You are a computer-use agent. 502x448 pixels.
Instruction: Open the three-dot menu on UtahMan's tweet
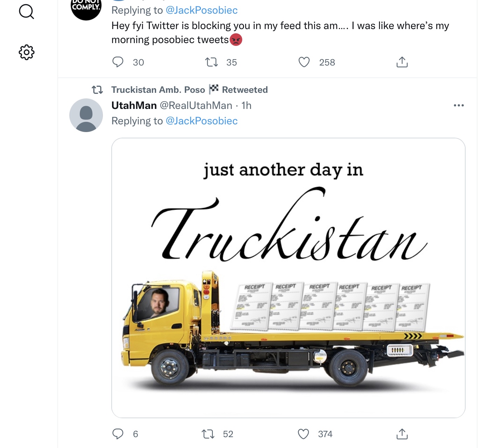[x=459, y=105]
